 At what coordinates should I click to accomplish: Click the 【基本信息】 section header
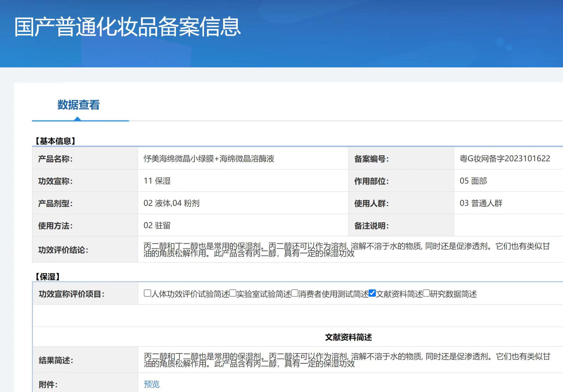[55, 141]
